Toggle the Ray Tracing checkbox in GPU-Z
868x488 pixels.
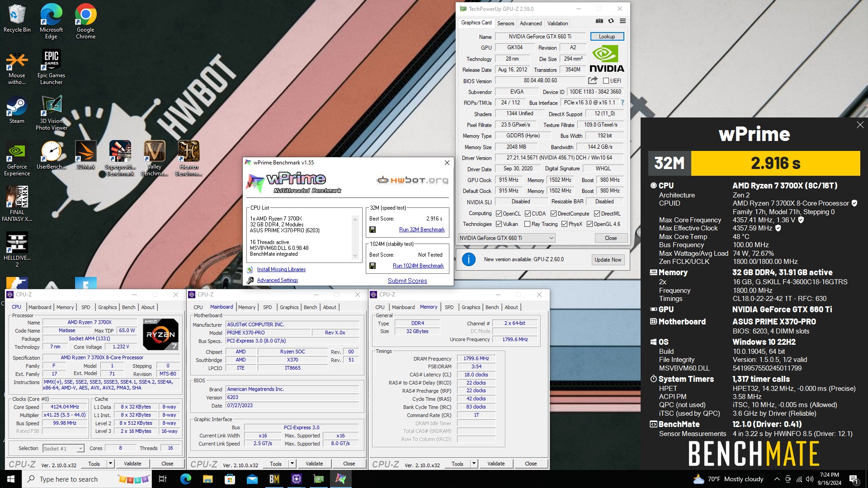[x=527, y=224]
